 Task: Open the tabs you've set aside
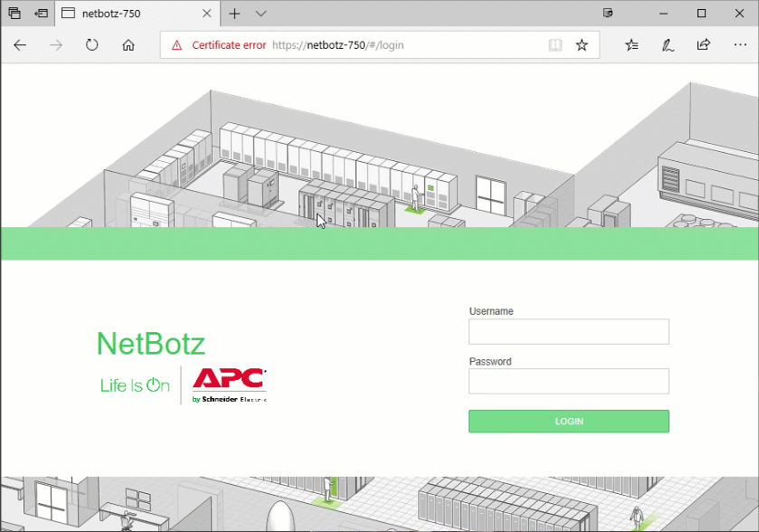pyautogui.click(x=14, y=13)
